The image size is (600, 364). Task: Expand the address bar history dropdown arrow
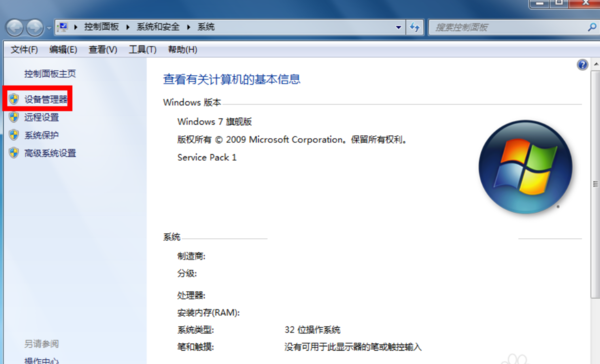398,27
